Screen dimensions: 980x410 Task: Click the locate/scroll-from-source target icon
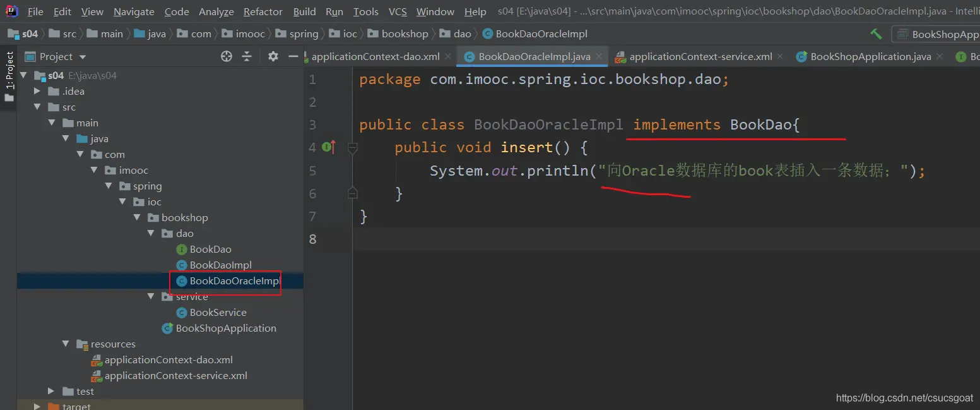227,57
